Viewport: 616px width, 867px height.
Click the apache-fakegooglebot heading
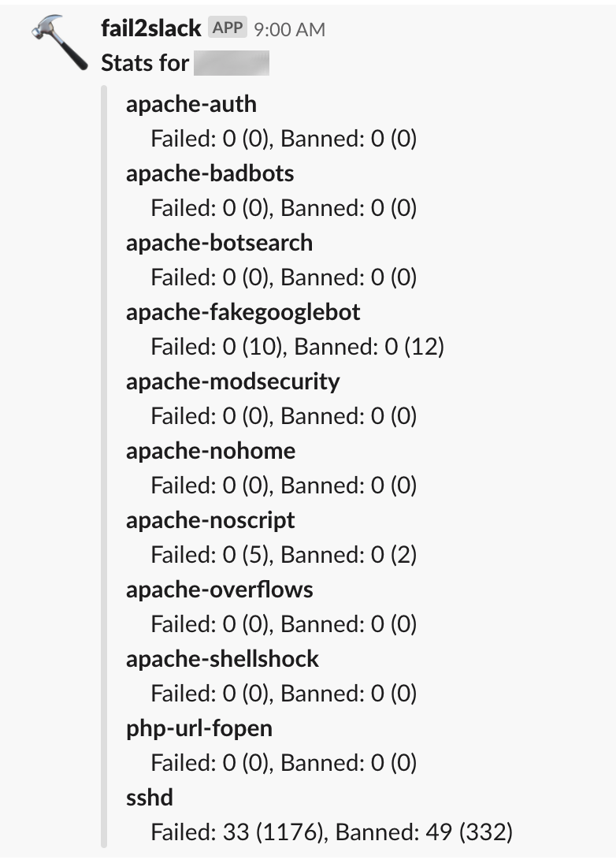[x=243, y=312]
